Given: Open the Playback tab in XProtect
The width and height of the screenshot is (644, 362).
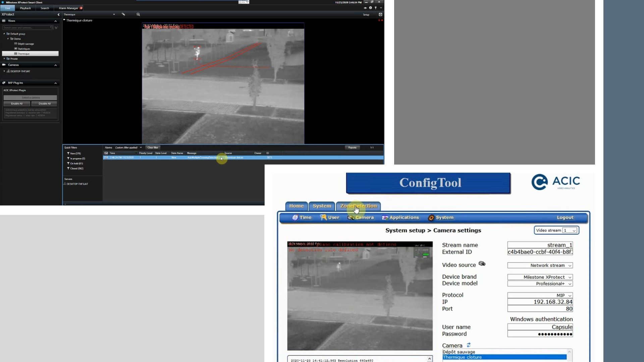Looking at the screenshot, I should (x=25, y=8).
